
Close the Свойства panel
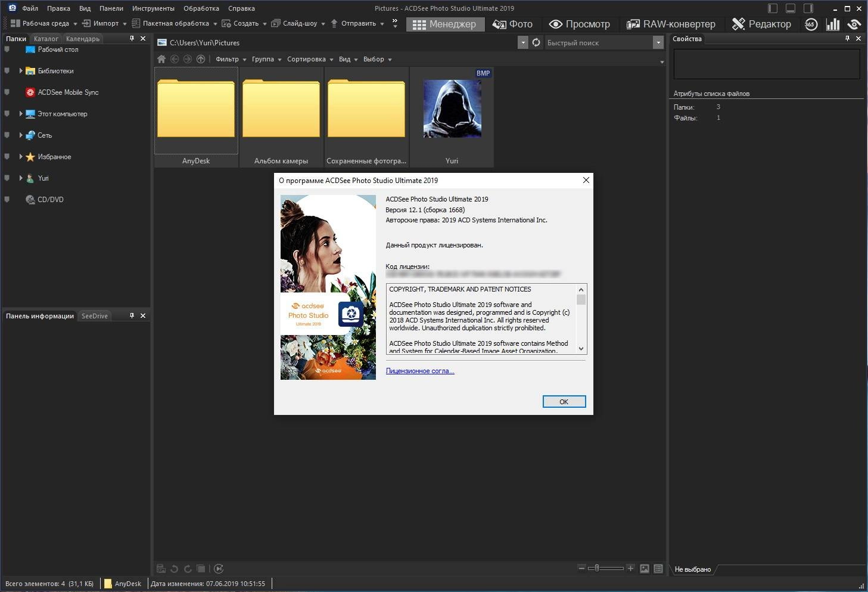pos(858,38)
